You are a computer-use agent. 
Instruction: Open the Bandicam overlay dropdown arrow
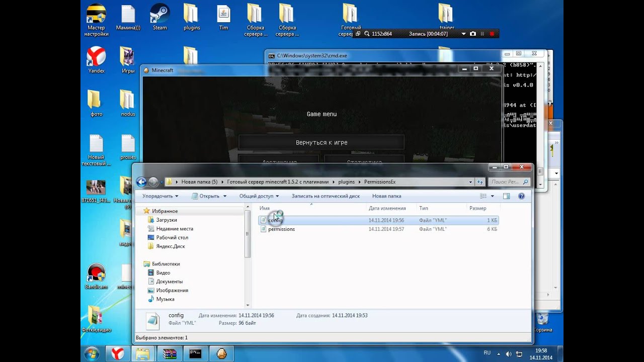[x=463, y=34]
